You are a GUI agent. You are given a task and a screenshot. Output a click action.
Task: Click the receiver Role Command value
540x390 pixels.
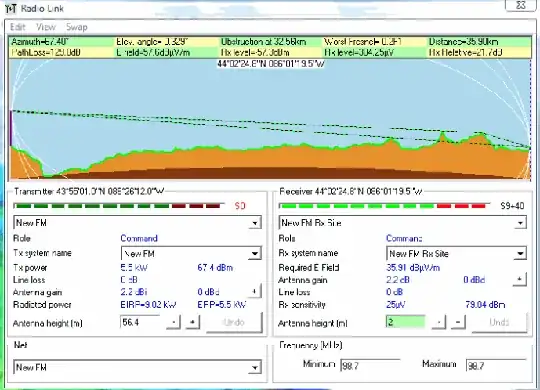(404, 238)
